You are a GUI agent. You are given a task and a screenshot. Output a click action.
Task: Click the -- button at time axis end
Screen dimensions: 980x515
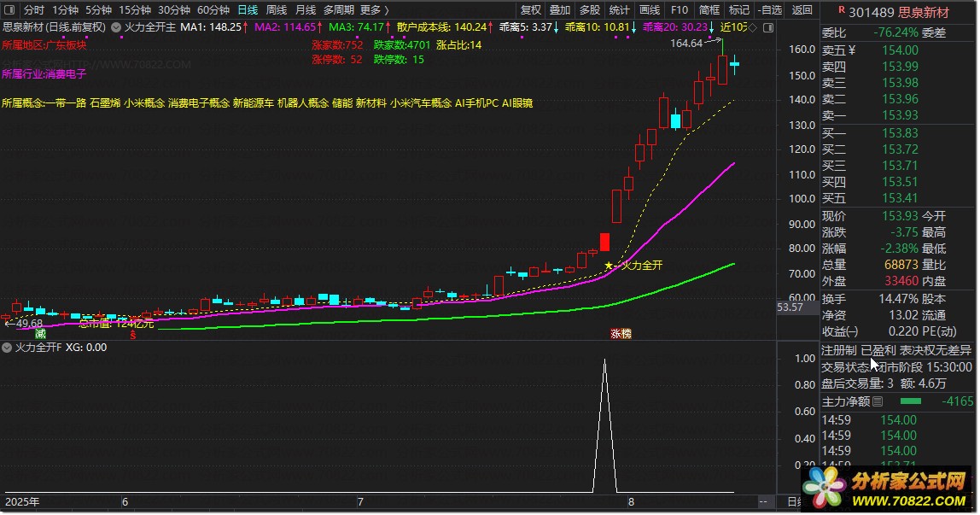point(763,502)
